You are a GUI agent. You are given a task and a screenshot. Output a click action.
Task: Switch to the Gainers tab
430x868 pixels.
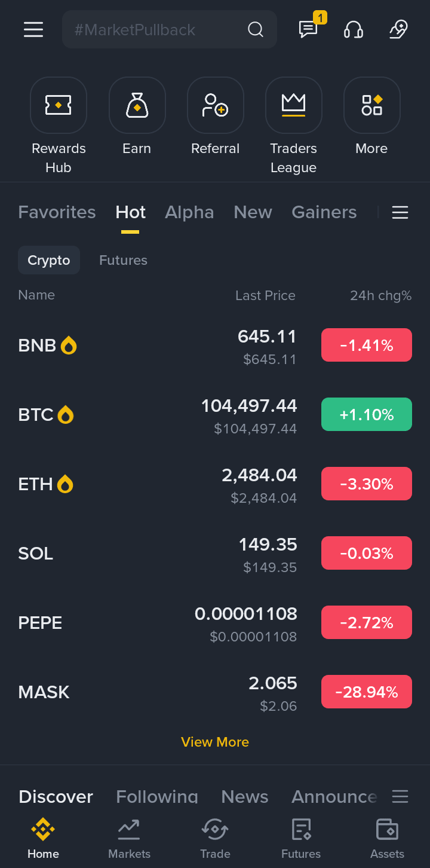point(324,212)
